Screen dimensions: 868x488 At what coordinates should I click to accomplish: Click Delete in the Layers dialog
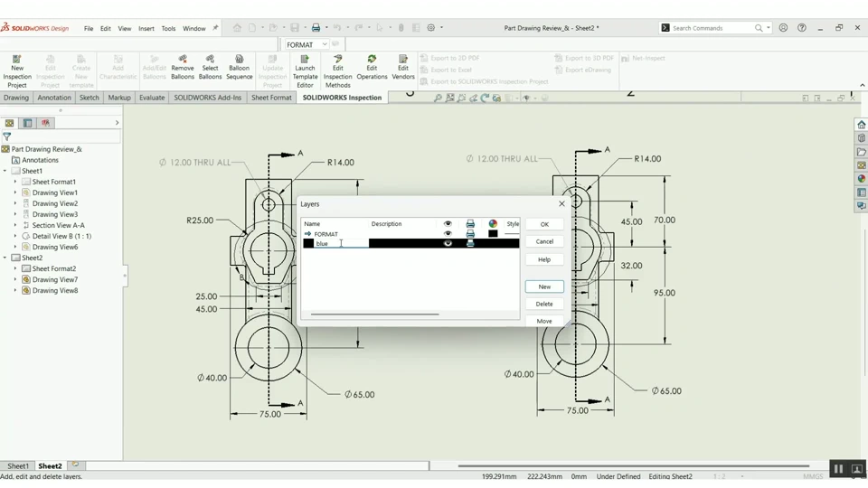click(x=544, y=304)
